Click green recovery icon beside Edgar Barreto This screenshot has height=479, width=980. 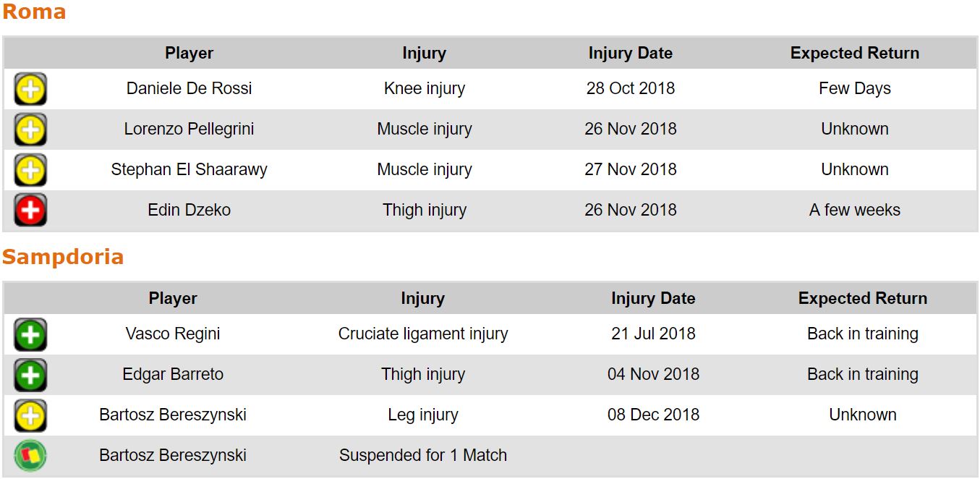pyautogui.click(x=30, y=376)
